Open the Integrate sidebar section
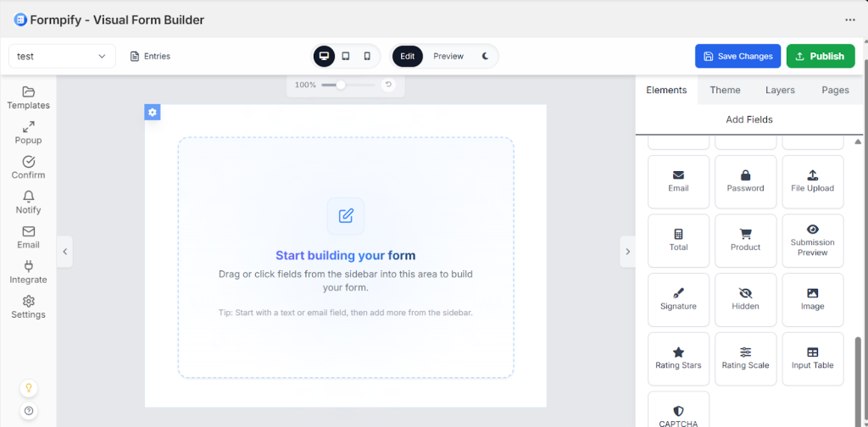Image resolution: width=868 pixels, height=427 pixels. [28, 272]
